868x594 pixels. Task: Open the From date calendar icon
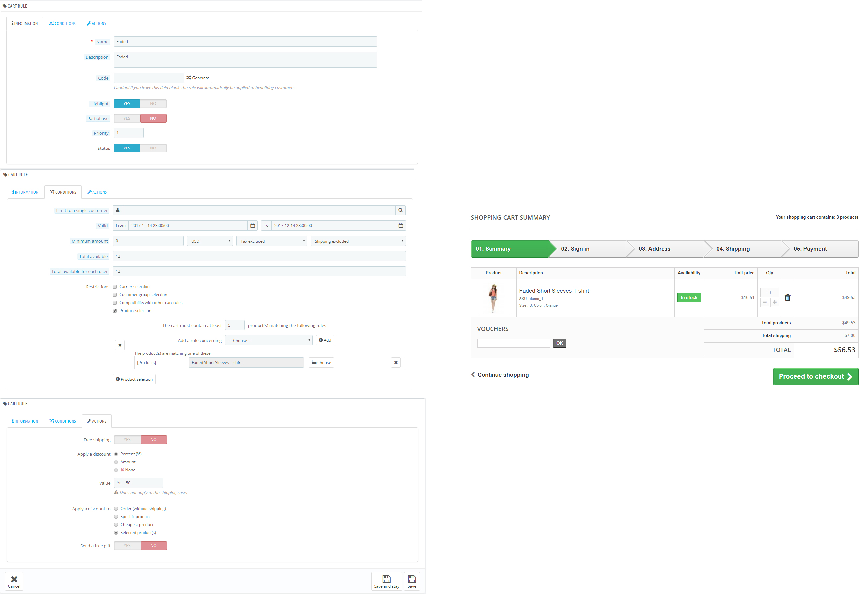click(x=253, y=226)
